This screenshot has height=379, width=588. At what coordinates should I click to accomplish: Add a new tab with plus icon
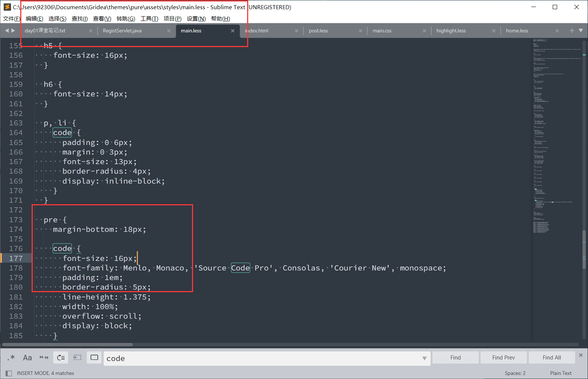click(572, 31)
